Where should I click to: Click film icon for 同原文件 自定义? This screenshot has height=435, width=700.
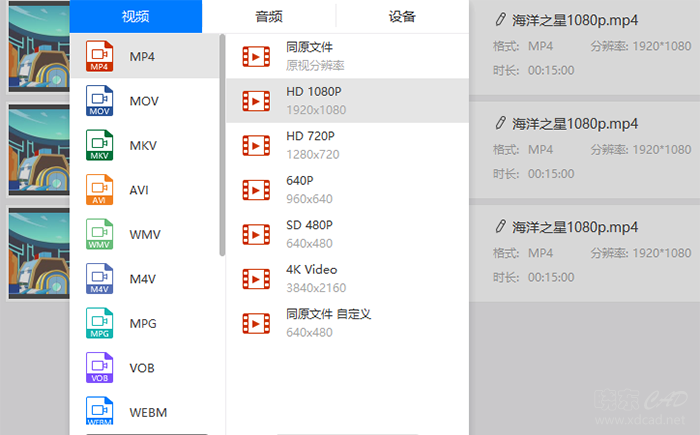(x=256, y=323)
